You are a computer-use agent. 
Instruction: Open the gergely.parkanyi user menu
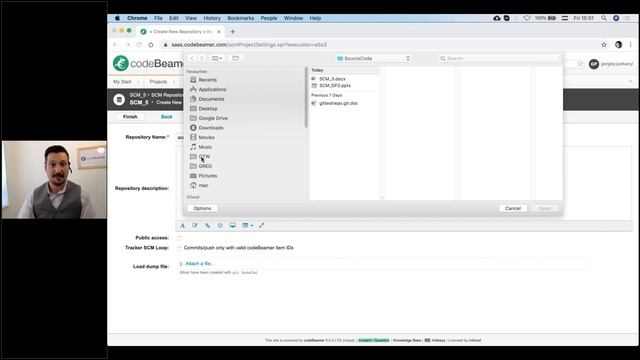click(617, 64)
